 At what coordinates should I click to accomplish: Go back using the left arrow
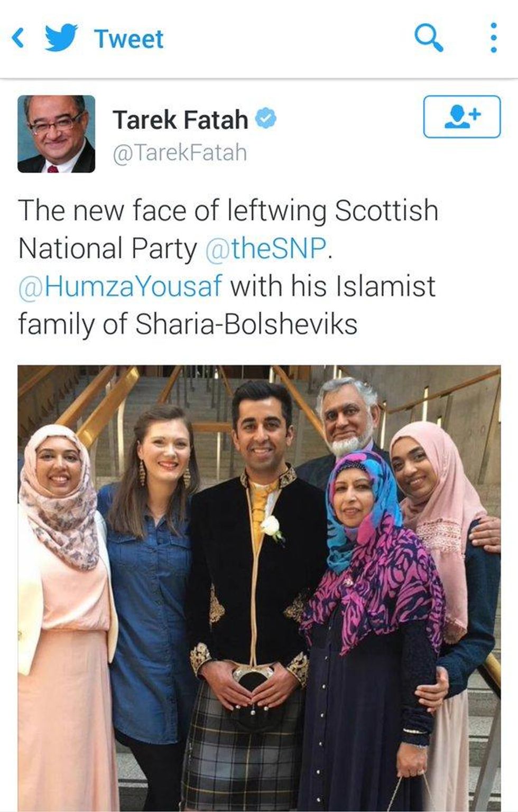(x=18, y=39)
